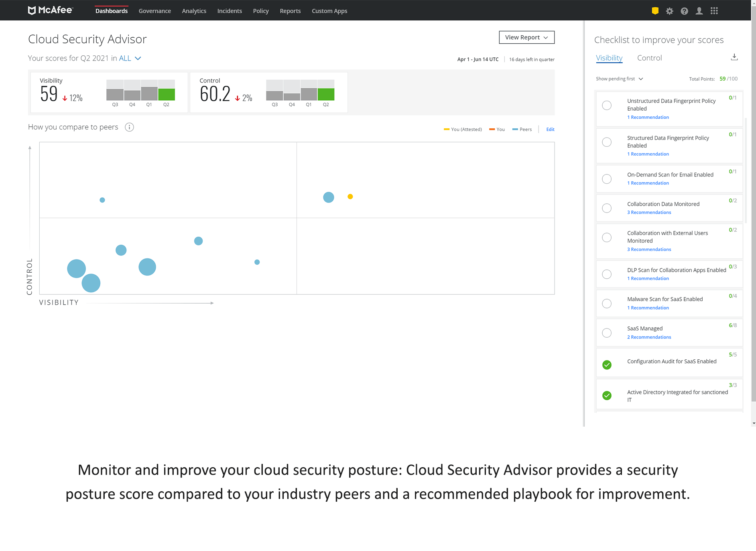Screen dimensions: 756x551
Task: Open the user profile icon
Action: (699, 11)
